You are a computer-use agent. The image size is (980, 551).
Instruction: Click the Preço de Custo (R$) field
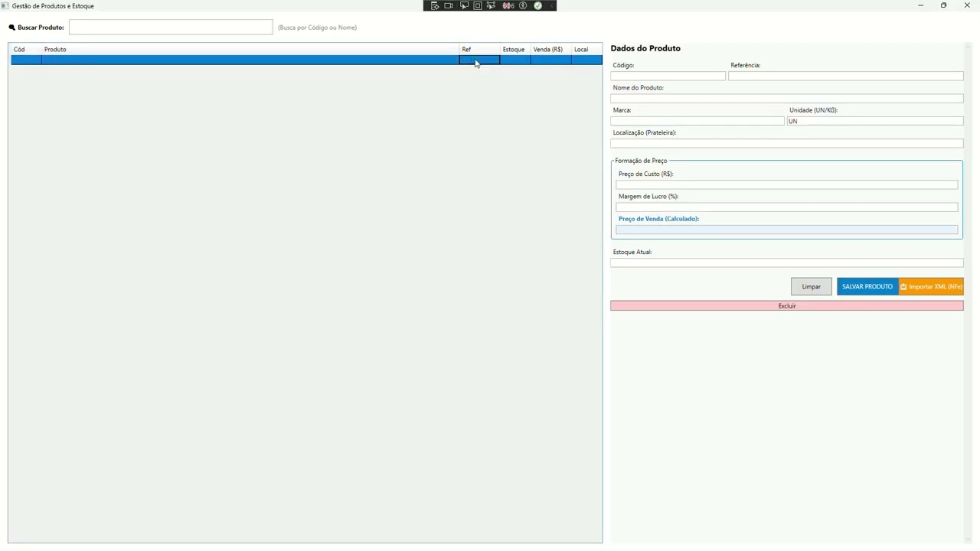(x=787, y=184)
